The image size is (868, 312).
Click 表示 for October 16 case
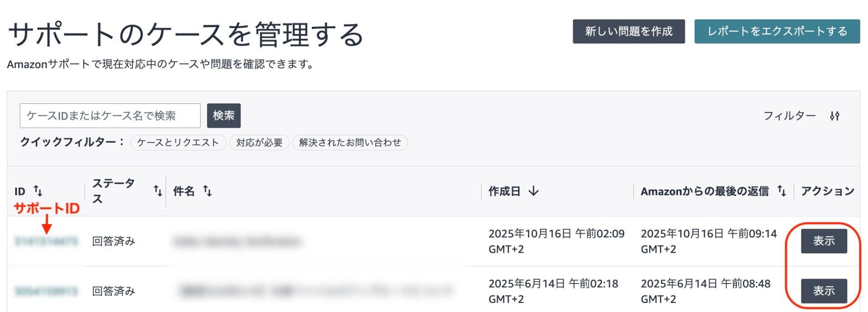[824, 241]
